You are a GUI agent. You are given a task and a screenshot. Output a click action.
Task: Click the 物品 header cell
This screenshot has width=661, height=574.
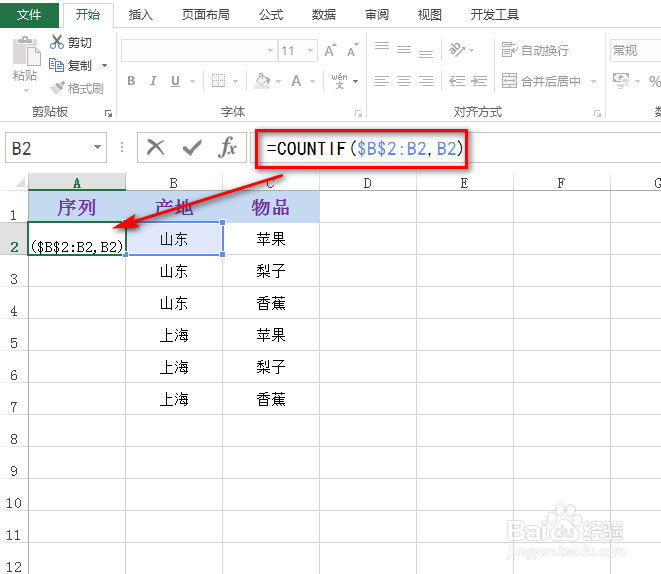[271, 207]
